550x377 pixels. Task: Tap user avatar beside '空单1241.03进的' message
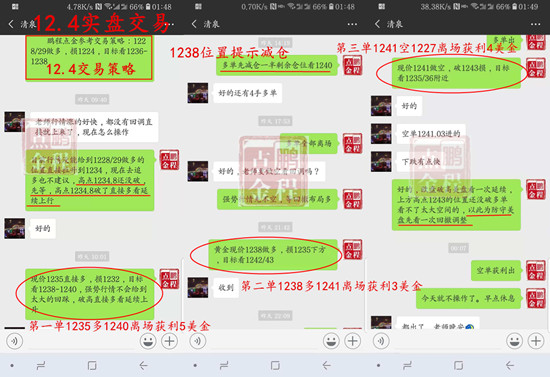[x=381, y=134]
